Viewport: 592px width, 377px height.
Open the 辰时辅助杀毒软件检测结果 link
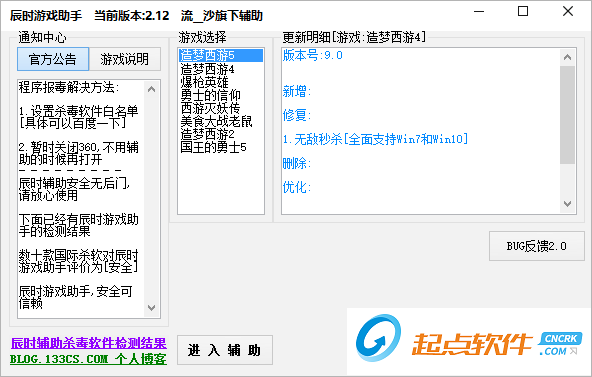click(89, 343)
